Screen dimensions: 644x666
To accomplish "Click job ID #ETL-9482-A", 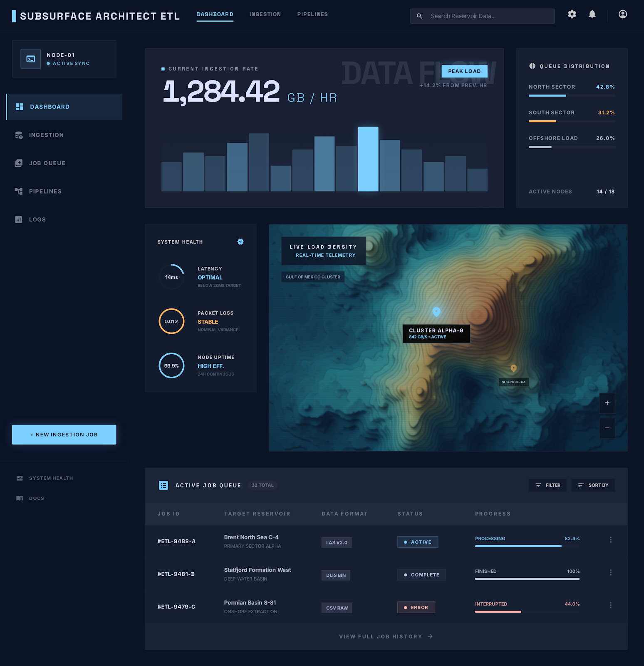I will 176,541.
